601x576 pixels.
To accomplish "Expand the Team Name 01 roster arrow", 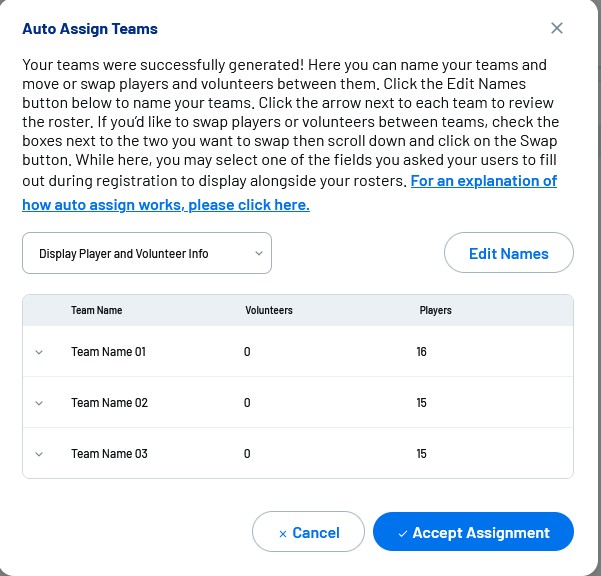I will tap(39, 352).
